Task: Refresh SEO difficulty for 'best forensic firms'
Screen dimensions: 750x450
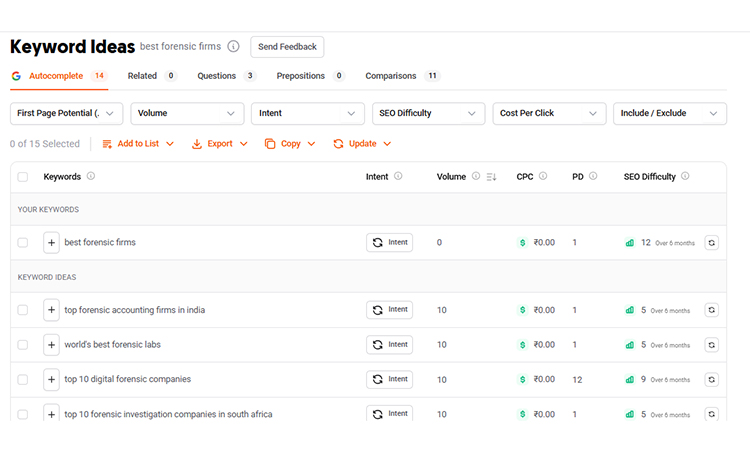Action: click(x=712, y=242)
